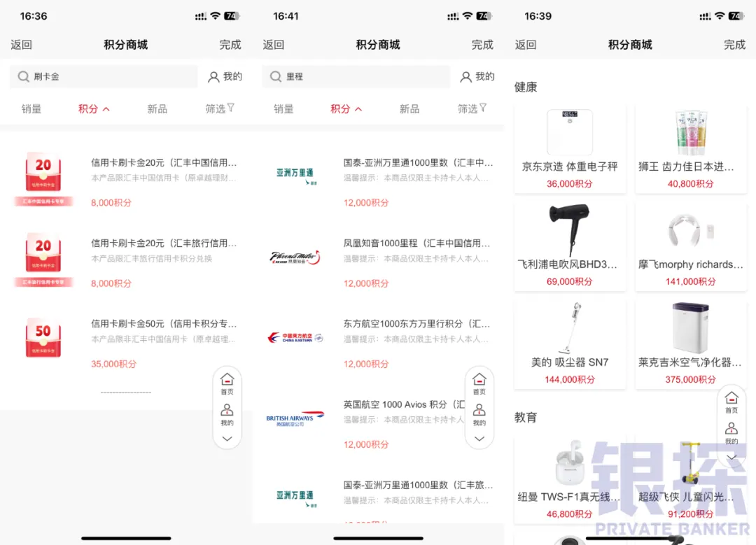The width and height of the screenshot is (756, 545).
Task: Tap 返回 in middle screen
Action: pyautogui.click(x=274, y=45)
